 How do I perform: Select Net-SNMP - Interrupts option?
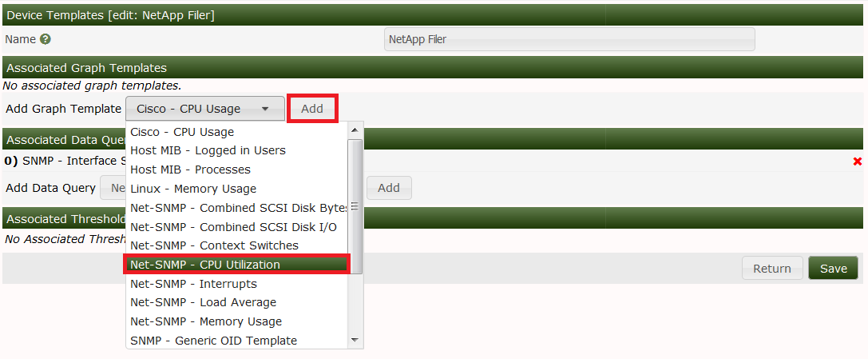(193, 284)
